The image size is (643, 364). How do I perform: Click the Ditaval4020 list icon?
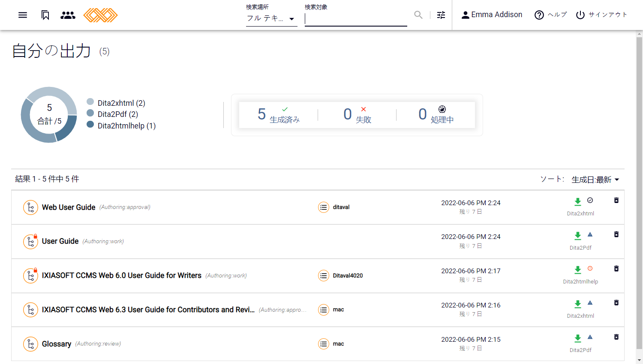(x=324, y=275)
